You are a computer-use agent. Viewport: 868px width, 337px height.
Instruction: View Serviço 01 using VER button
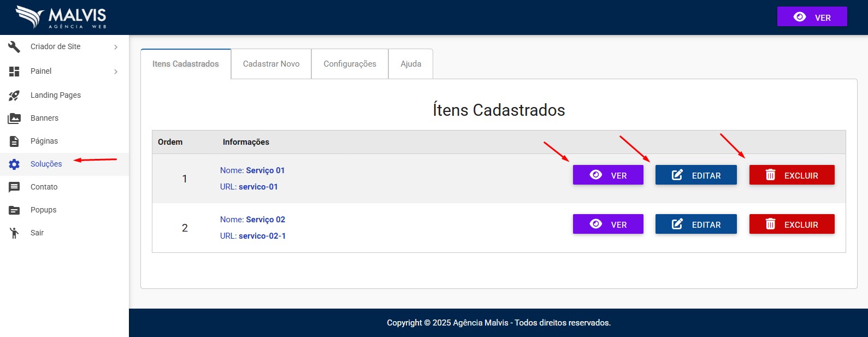coord(608,175)
